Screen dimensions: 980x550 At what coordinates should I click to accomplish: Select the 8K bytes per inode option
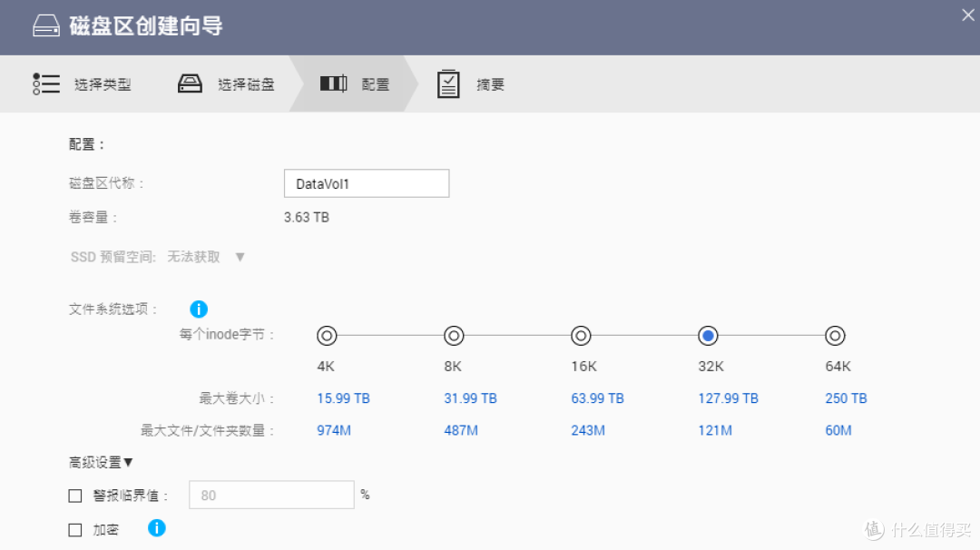pos(454,336)
